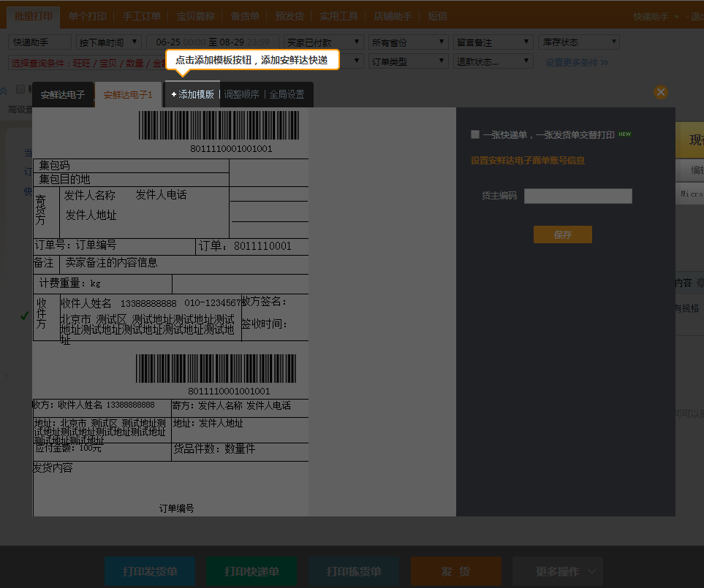704x588 pixels.
Task: Close the template preview dialog
Action: click(x=660, y=92)
